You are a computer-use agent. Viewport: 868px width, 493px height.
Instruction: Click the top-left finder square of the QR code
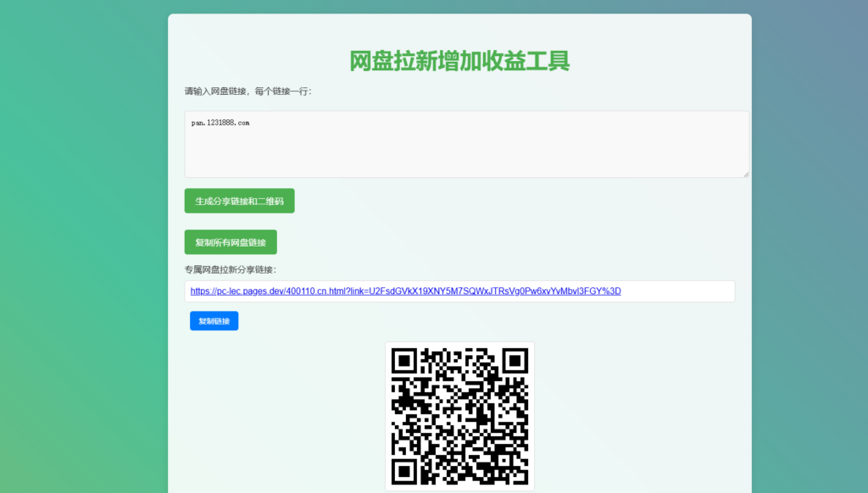pos(406,359)
